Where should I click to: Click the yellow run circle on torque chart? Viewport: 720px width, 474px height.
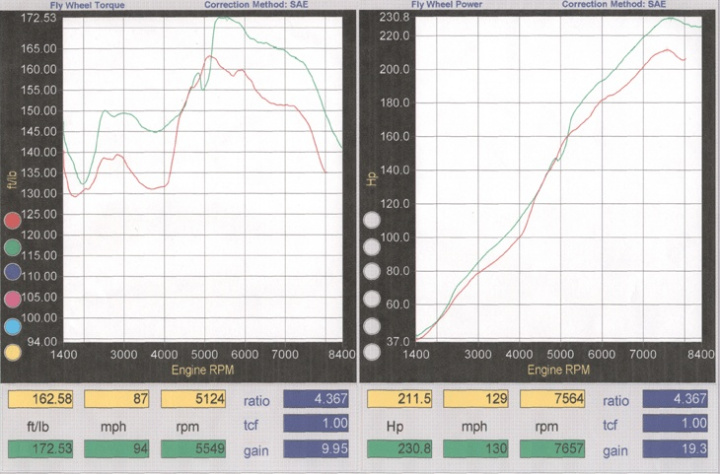[x=13, y=351]
